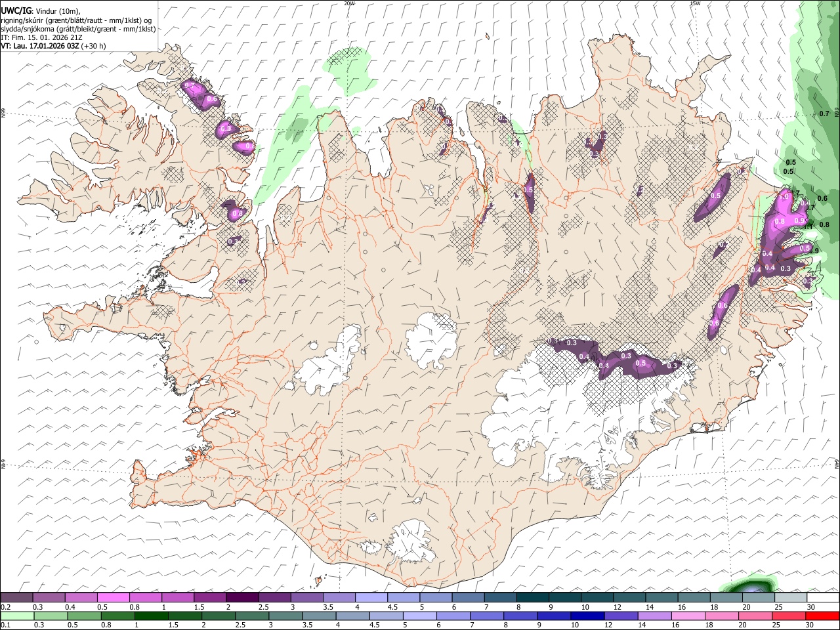Pick the violet swatch between 12 and 14, lower row
The width and height of the screenshot is (840, 630).
620,616
